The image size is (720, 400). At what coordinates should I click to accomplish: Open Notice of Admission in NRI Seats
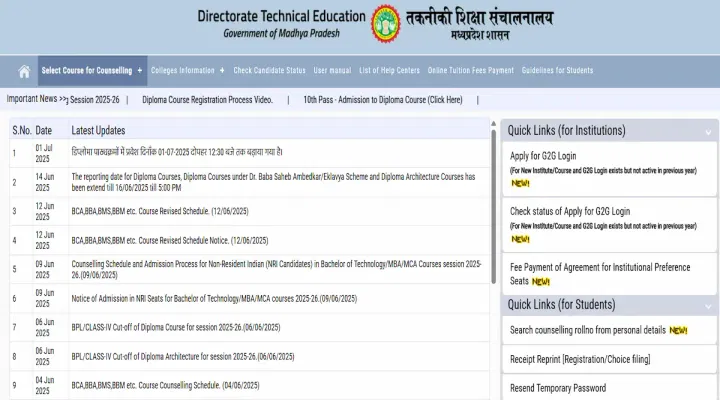tap(214, 299)
